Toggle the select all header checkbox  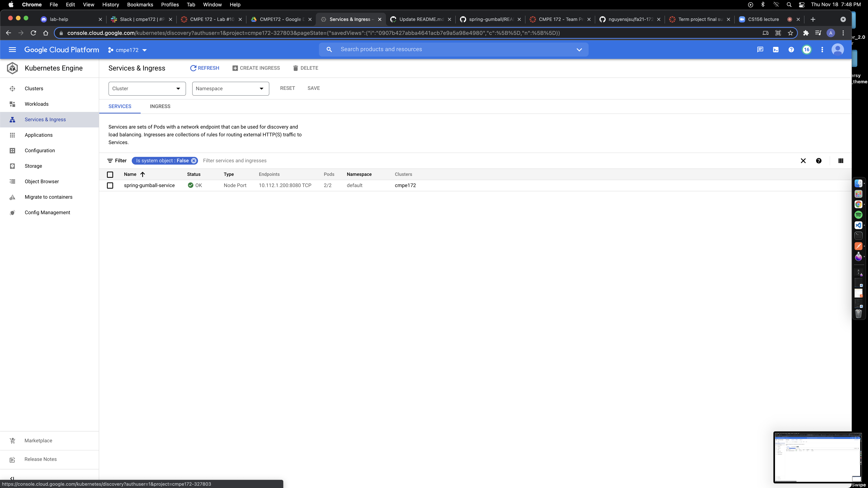pos(110,174)
